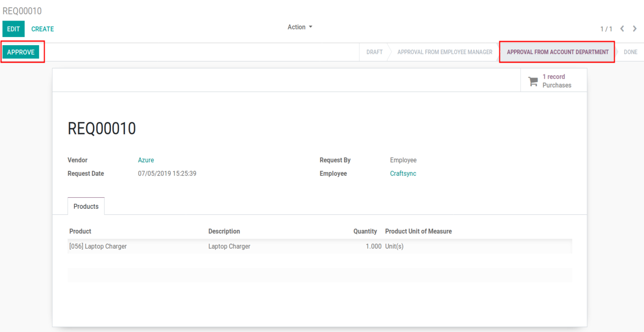Sort by Product column header
This screenshot has width=644, height=332.
(80, 231)
